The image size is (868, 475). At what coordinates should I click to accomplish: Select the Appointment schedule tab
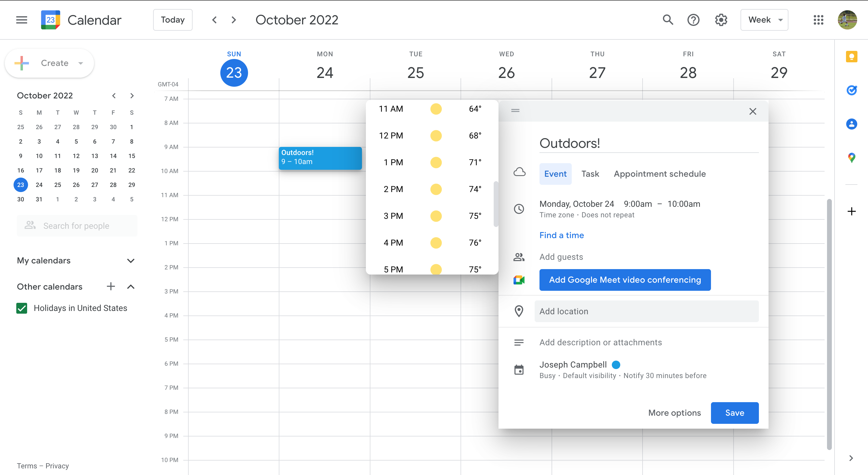(x=659, y=174)
